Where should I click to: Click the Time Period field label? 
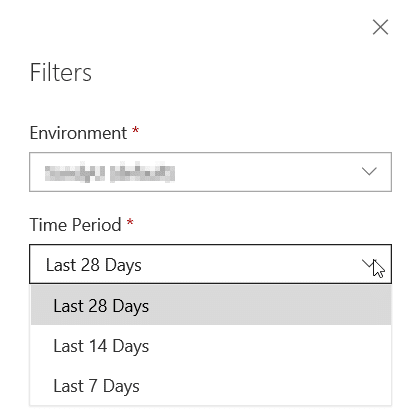click(x=75, y=224)
